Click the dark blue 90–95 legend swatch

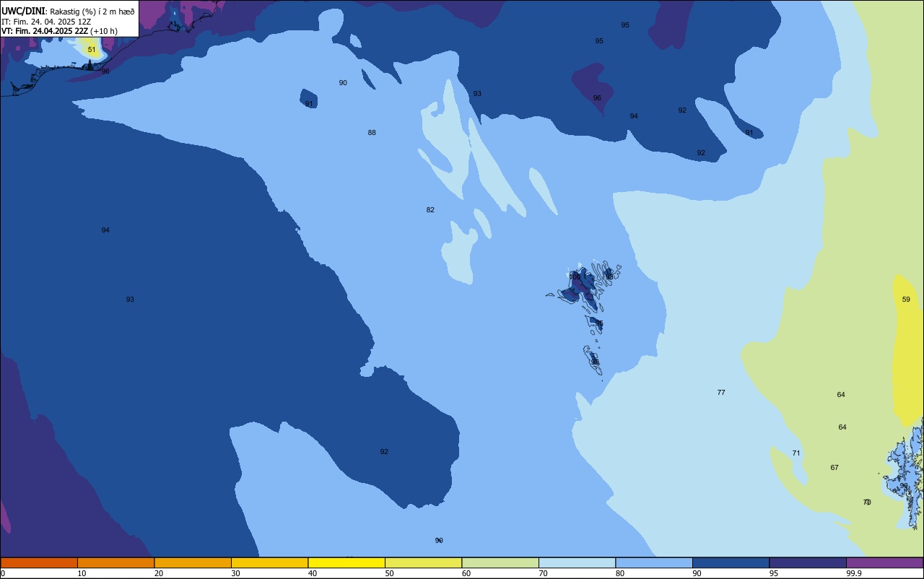731,562
